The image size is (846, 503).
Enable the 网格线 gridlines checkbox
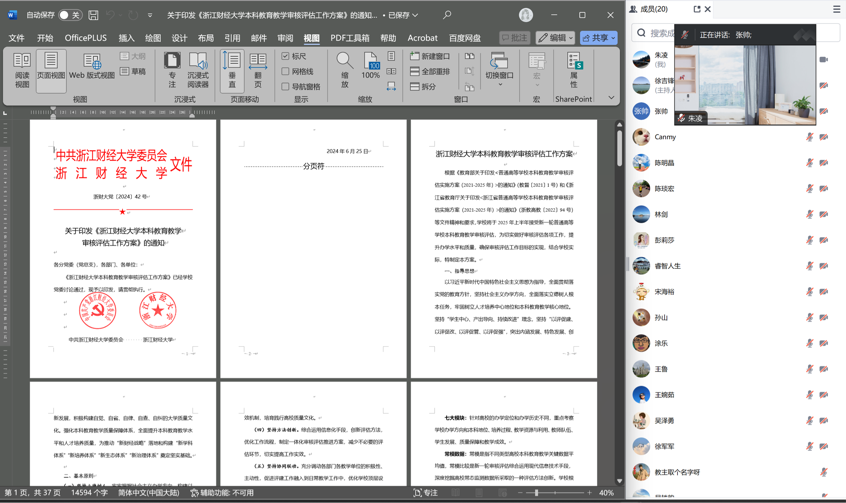tap(286, 72)
